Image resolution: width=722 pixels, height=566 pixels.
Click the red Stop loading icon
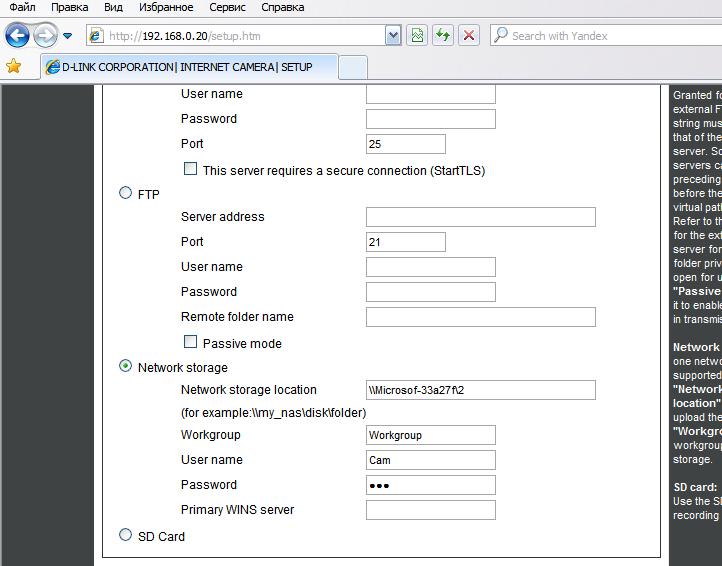pyautogui.click(x=469, y=36)
